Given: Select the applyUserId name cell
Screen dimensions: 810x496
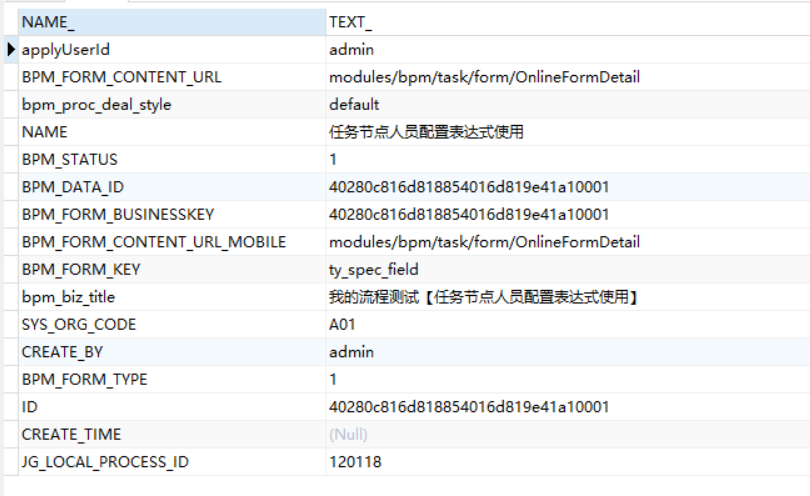Looking at the screenshot, I should (x=172, y=50).
